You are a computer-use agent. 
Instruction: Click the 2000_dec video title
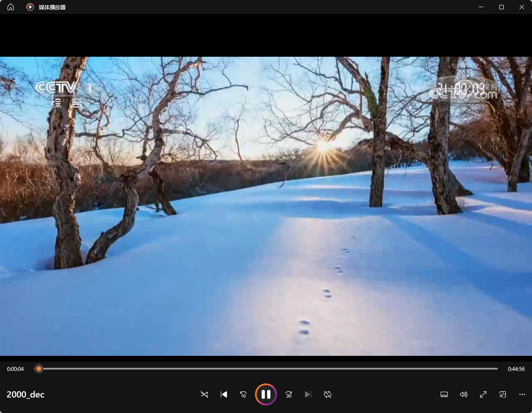[x=26, y=394]
